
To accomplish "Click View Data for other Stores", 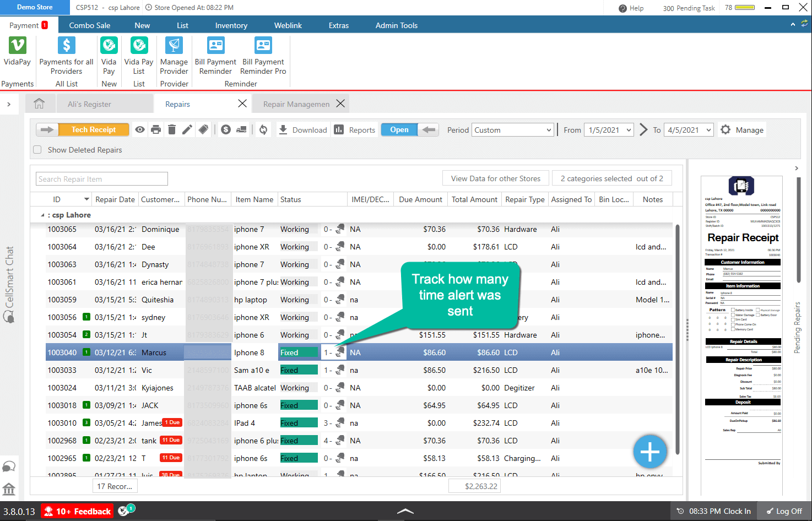I will click(495, 178).
